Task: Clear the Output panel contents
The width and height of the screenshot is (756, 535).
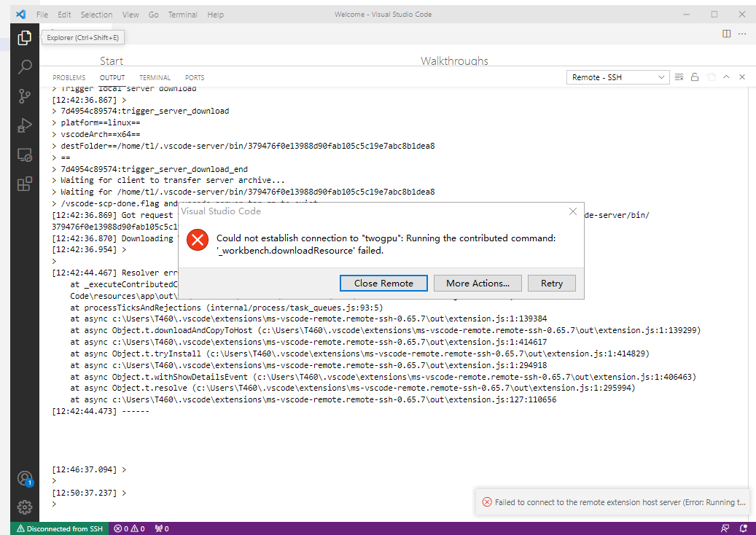Action: 678,77
